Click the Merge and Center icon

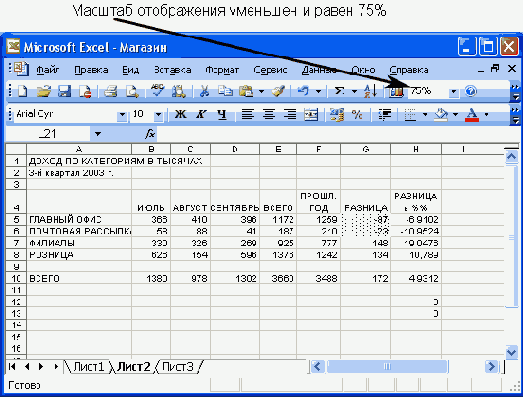(311, 114)
